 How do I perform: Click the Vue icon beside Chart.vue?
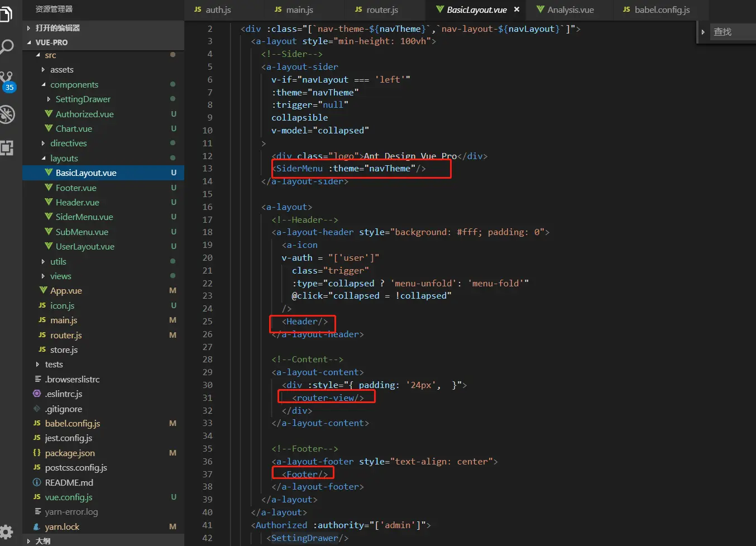(49, 128)
